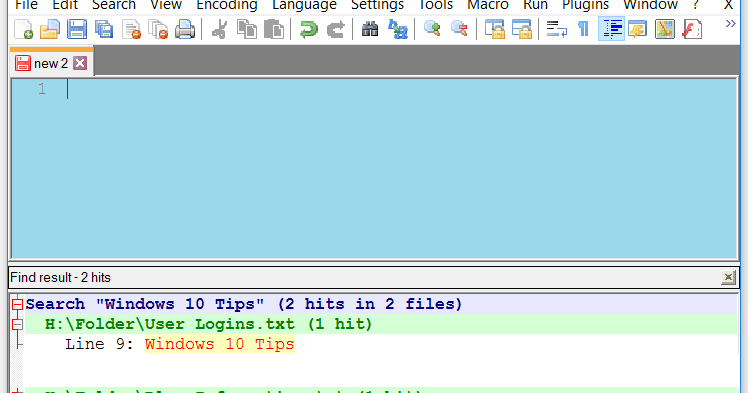Open the Window menu

[x=650, y=5]
